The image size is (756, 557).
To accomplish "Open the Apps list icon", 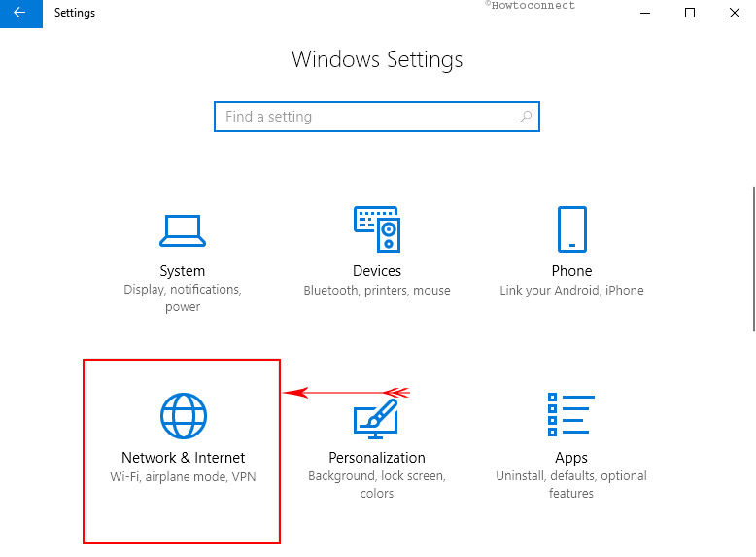I will (571, 415).
